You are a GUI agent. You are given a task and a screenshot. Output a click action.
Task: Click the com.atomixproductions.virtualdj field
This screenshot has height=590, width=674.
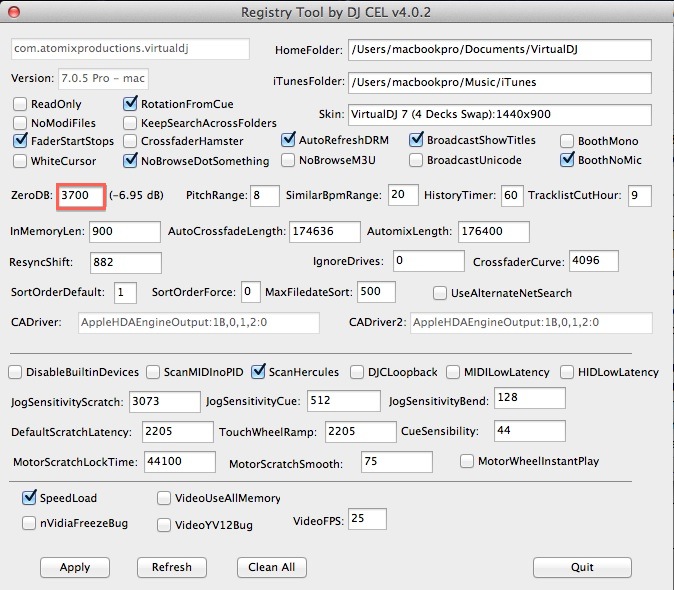point(130,49)
